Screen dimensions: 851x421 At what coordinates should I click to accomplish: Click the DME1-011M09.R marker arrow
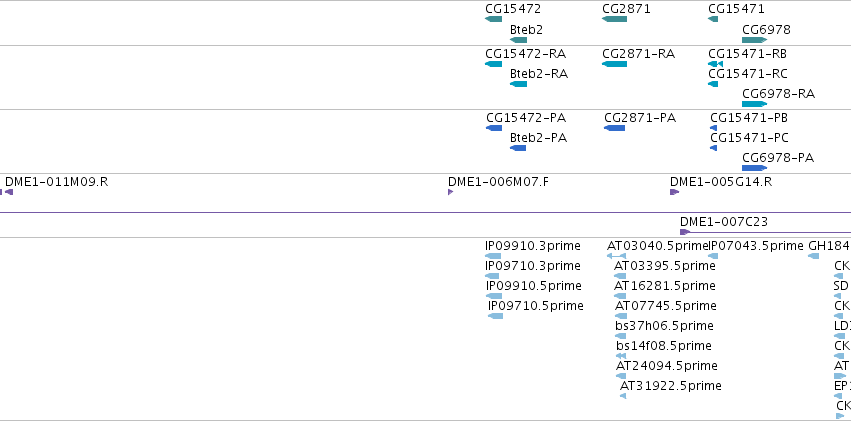(8, 192)
